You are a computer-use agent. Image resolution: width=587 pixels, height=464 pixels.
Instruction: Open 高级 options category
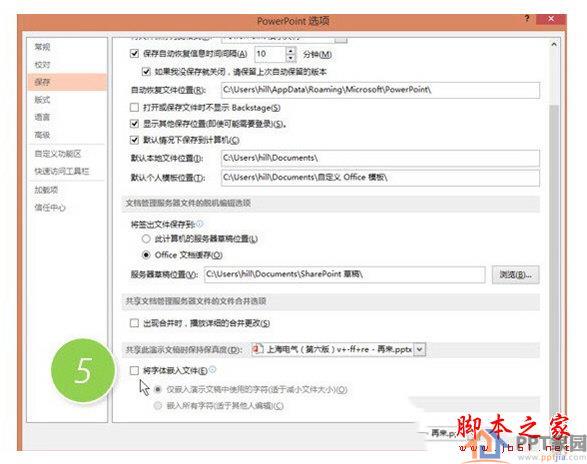42,135
